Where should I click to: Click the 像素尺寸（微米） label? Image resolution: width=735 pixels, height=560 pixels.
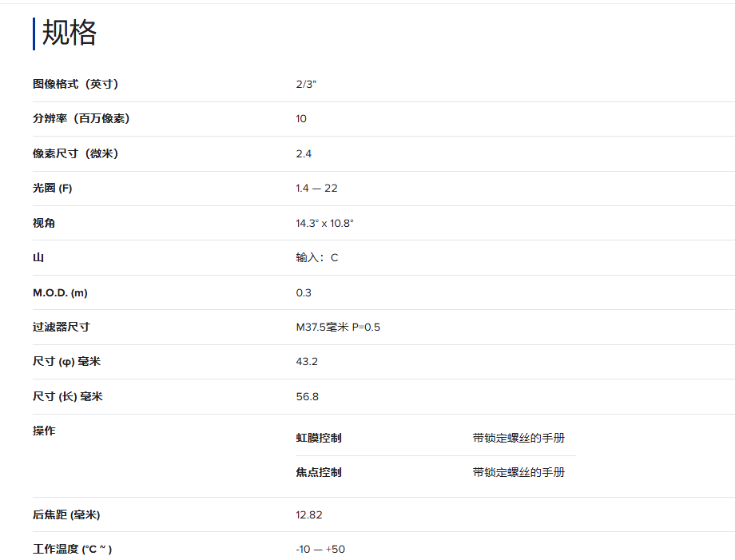(75, 153)
